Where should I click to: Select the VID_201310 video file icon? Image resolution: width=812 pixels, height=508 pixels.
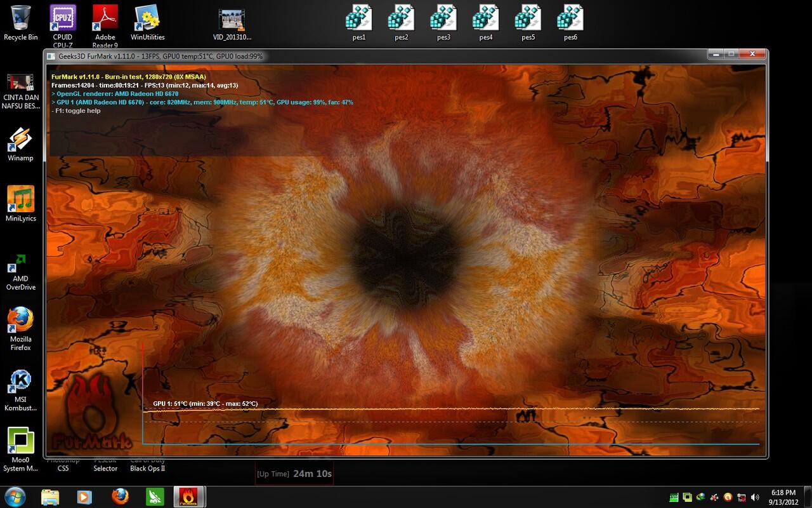pyautogui.click(x=232, y=25)
